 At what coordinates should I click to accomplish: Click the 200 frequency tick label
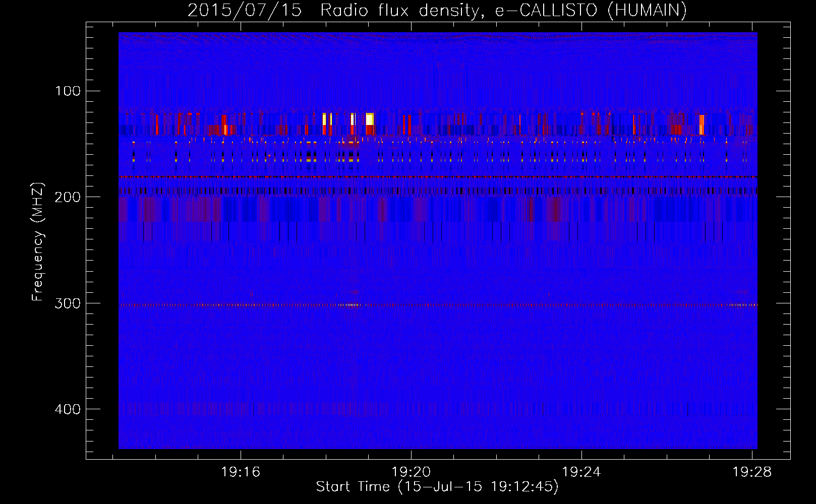[68, 197]
